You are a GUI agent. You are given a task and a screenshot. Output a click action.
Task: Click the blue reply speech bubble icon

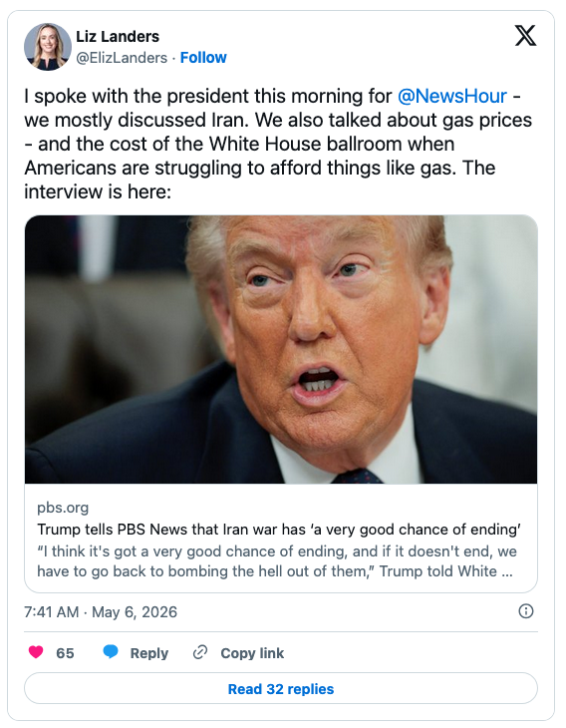coord(111,652)
